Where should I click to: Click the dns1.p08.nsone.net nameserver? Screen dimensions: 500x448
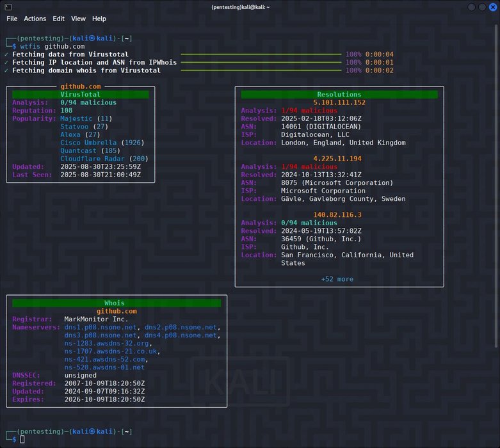click(101, 327)
